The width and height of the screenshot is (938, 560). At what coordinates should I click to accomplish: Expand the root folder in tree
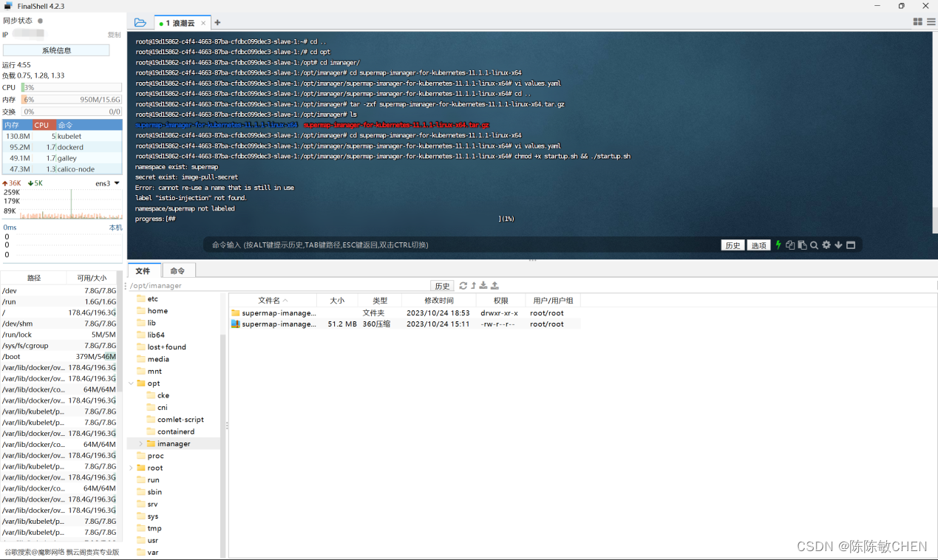pyautogui.click(x=132, y=468)
